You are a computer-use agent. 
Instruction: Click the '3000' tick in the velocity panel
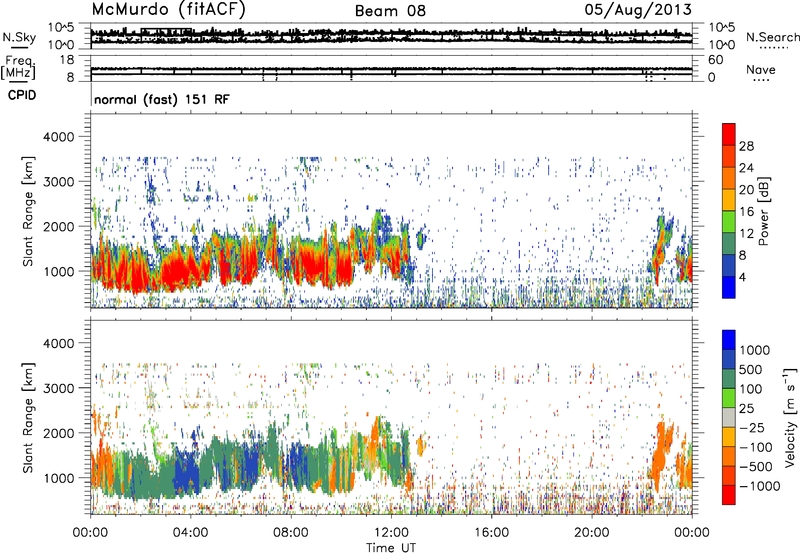[61, 388]
